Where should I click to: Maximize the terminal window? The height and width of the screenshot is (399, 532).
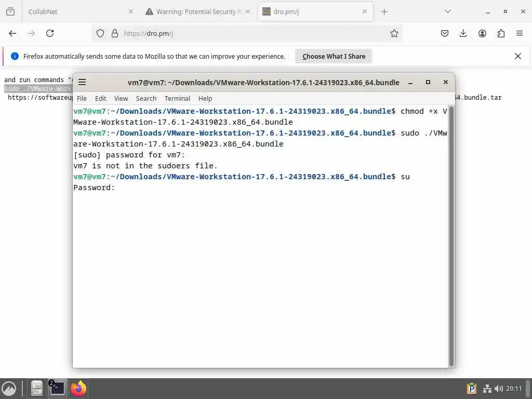428,82
